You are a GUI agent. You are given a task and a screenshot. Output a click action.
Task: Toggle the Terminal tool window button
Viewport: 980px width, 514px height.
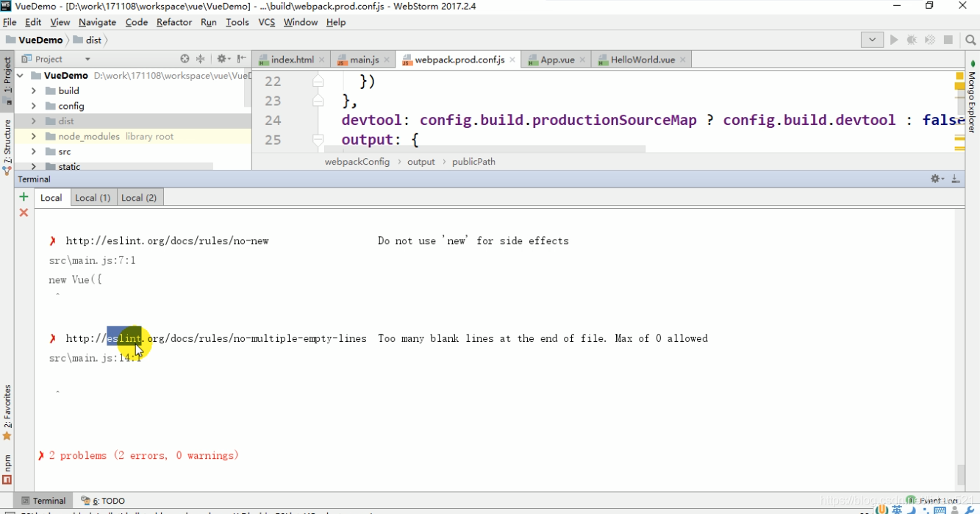[x=43, y=501]
